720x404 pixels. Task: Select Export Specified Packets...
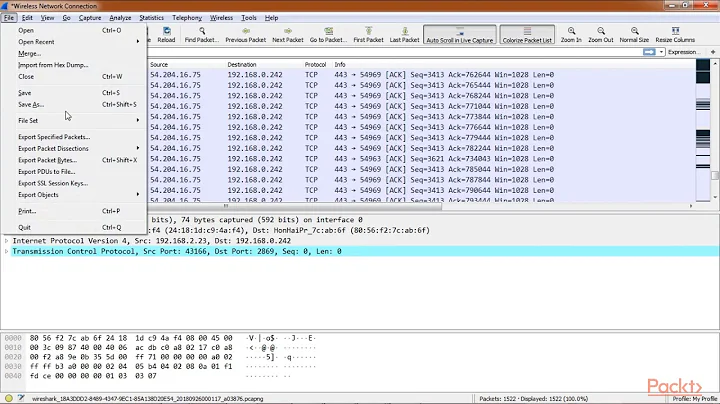pos(73,137)
